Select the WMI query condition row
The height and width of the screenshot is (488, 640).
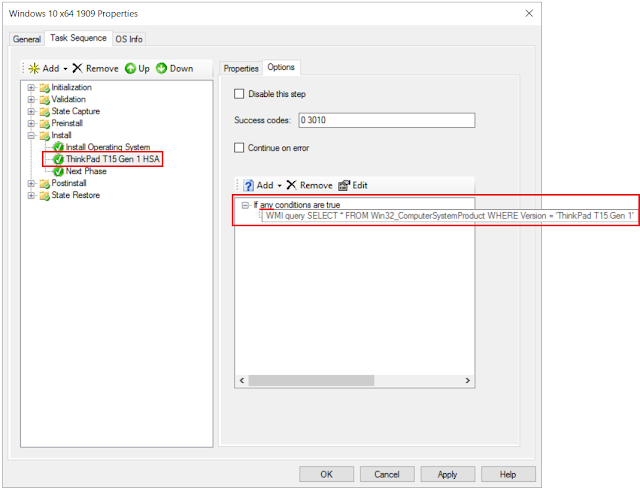449,216
